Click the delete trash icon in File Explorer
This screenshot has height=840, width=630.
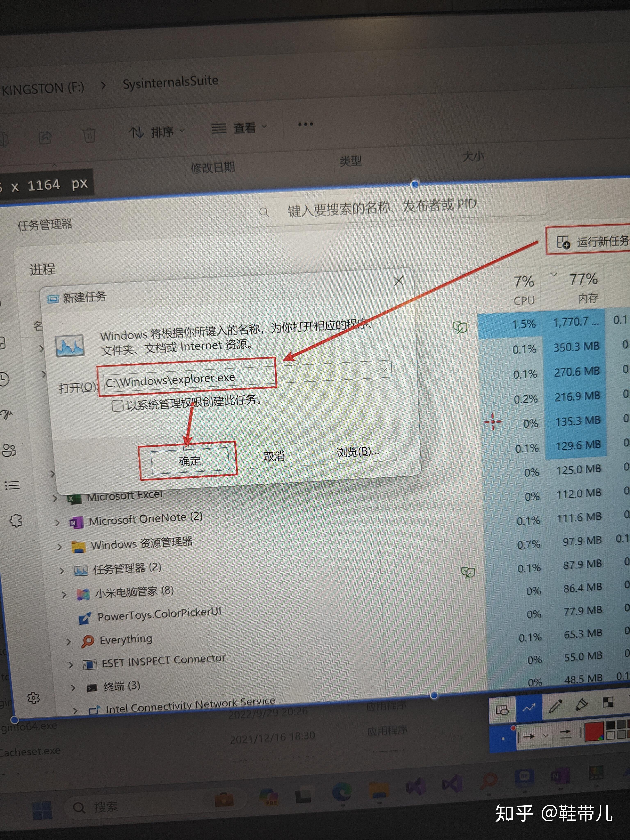(x=89, y=135)
